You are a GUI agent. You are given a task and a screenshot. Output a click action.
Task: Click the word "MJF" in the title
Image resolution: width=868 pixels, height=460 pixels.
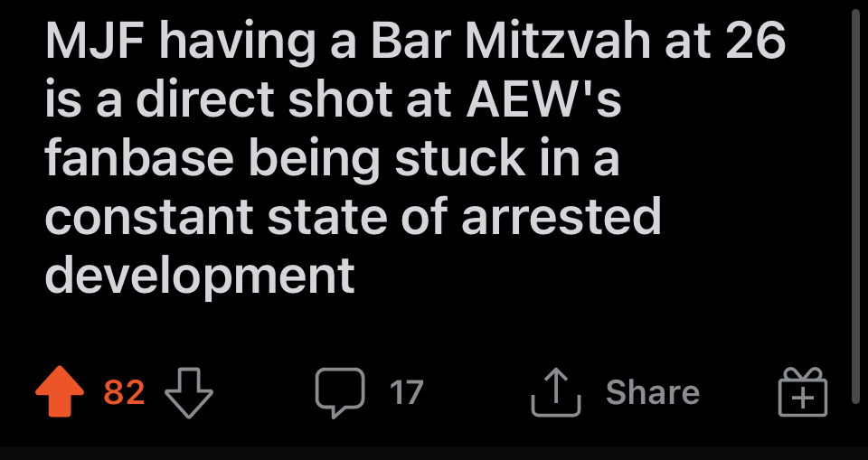[x=95, y=42]
